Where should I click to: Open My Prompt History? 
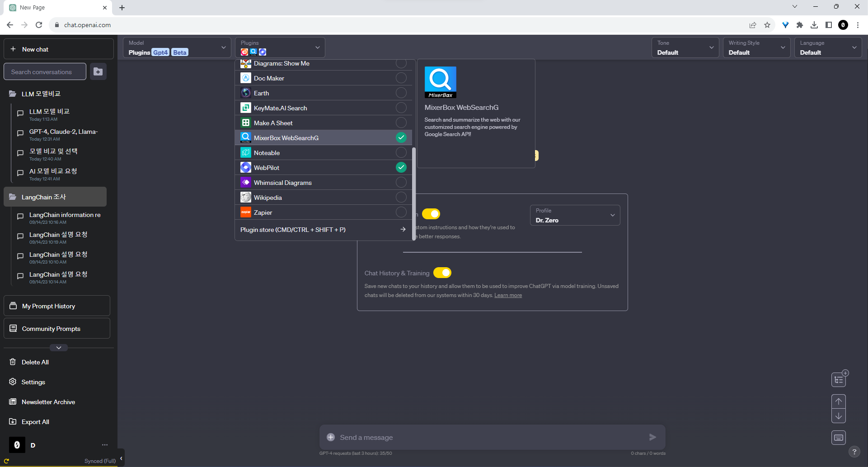click(57, 306)
